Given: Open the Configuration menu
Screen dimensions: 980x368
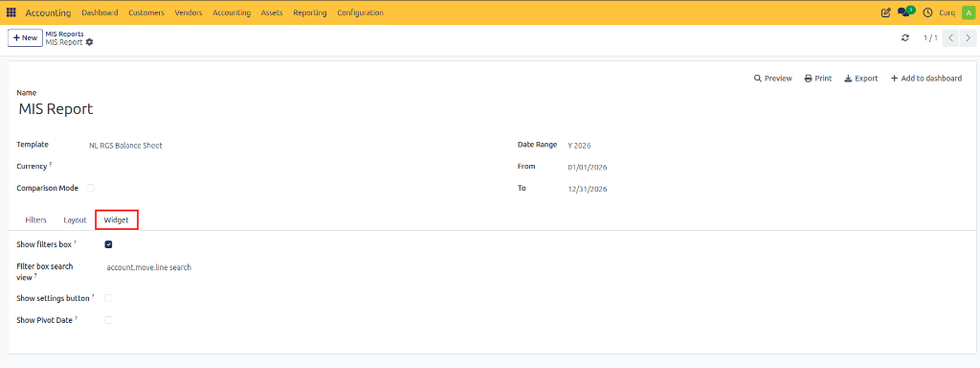Looking at the screenshot, I should (x=360, y=12).
